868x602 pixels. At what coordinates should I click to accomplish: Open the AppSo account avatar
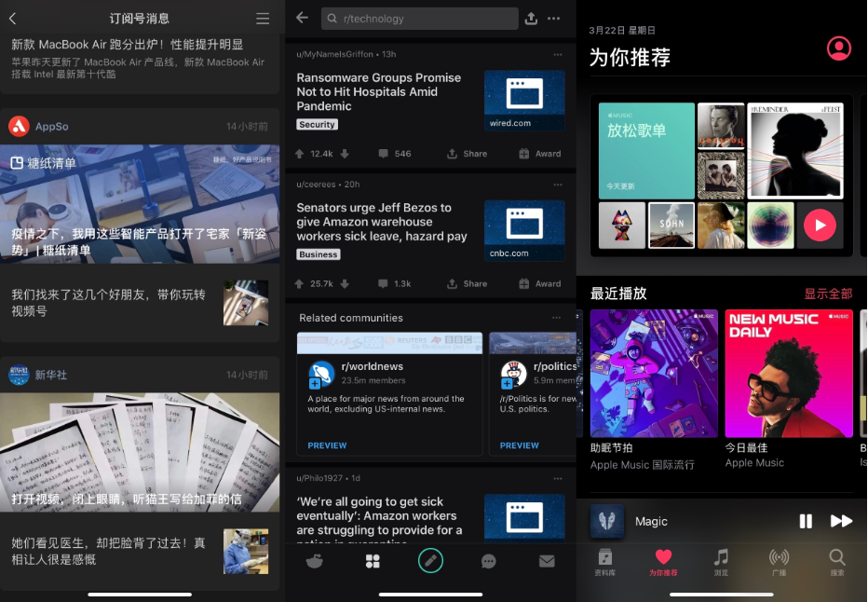[x=19, y=126]
